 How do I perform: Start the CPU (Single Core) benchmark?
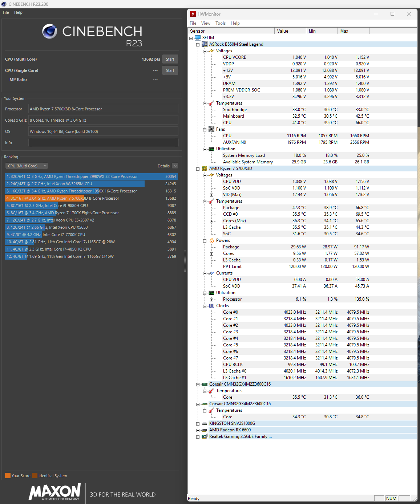click(170, 70)
